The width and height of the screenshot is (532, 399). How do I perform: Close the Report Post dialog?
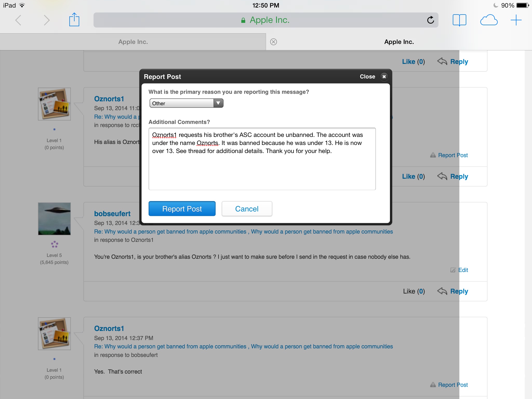tap(384, 77)
